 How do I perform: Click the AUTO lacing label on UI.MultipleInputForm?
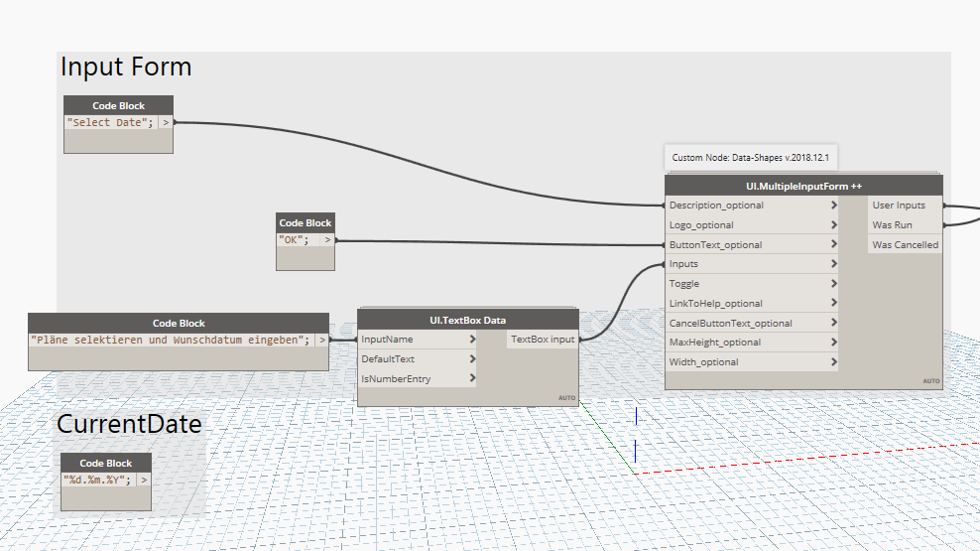tap(931, 381)
